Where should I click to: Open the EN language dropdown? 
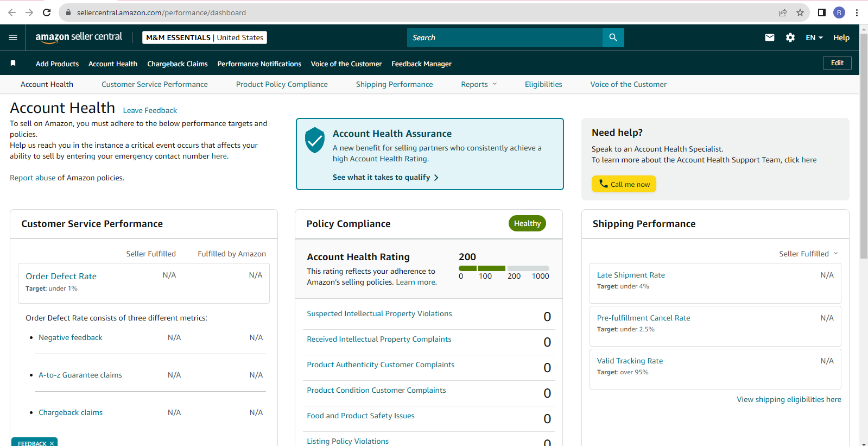(814, 37)
